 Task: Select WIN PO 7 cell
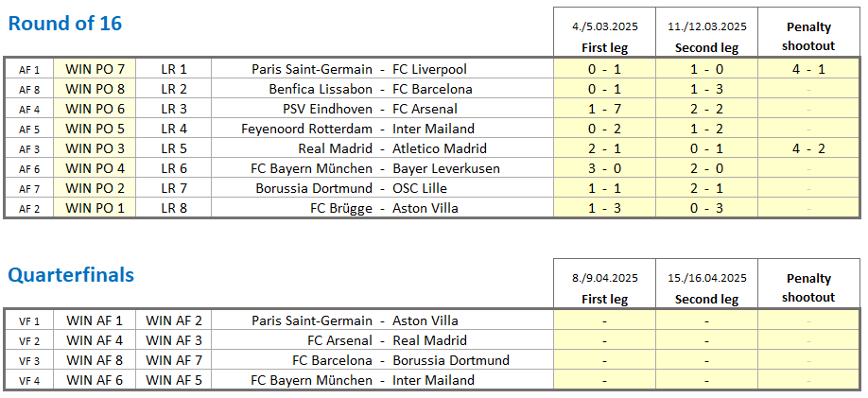[x=95, y=69]
